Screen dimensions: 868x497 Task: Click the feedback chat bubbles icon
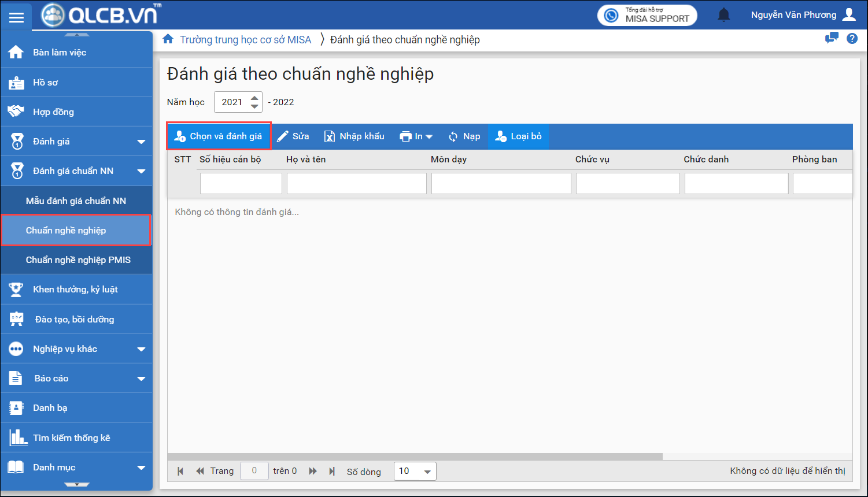click(832, 39)
